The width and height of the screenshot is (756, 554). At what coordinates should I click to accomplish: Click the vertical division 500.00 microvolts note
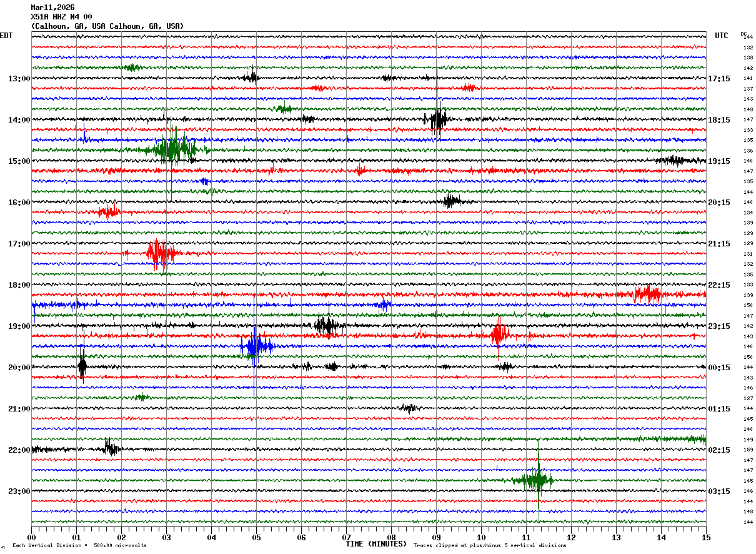79,546
